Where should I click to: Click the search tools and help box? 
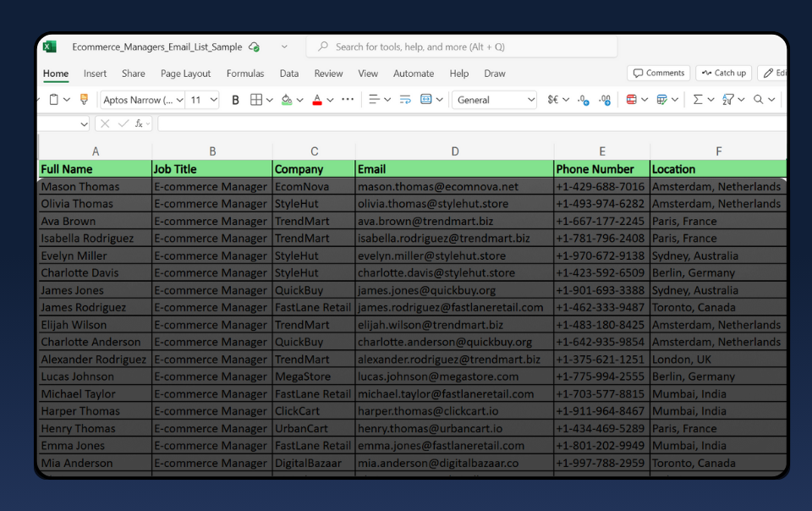click(x=462, y=47)
